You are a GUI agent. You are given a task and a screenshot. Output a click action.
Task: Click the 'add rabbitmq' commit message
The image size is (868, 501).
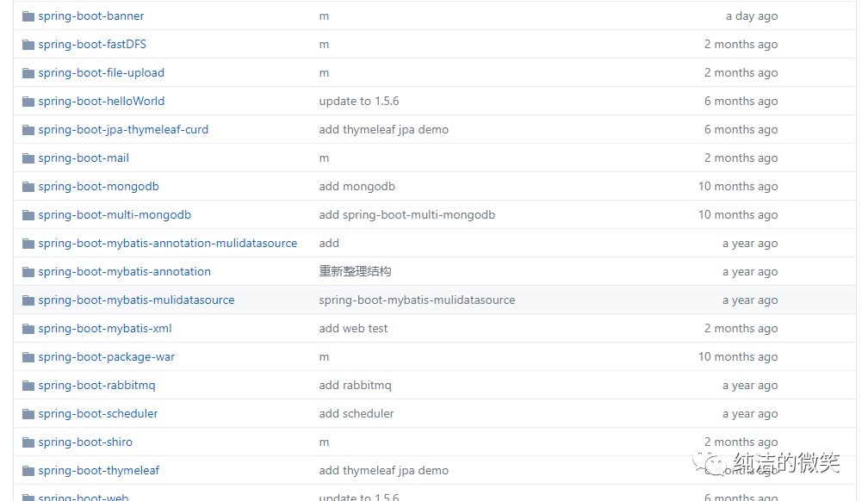pos(354,385)
